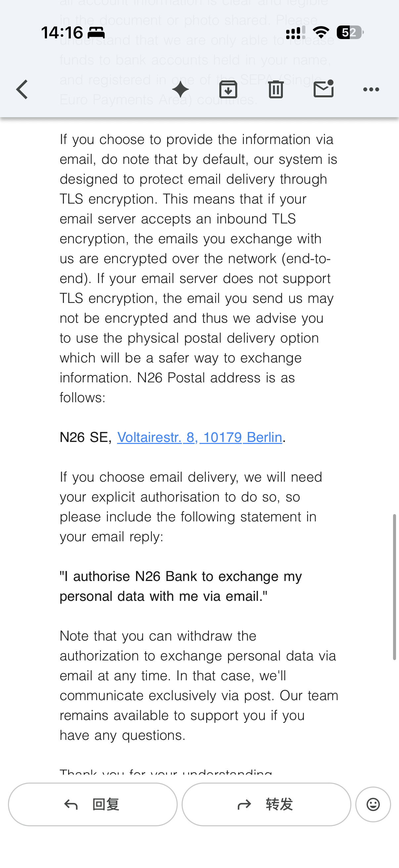Tap the paragraph about TLS encryption
399x868 pixels.
tap(199, 268)
